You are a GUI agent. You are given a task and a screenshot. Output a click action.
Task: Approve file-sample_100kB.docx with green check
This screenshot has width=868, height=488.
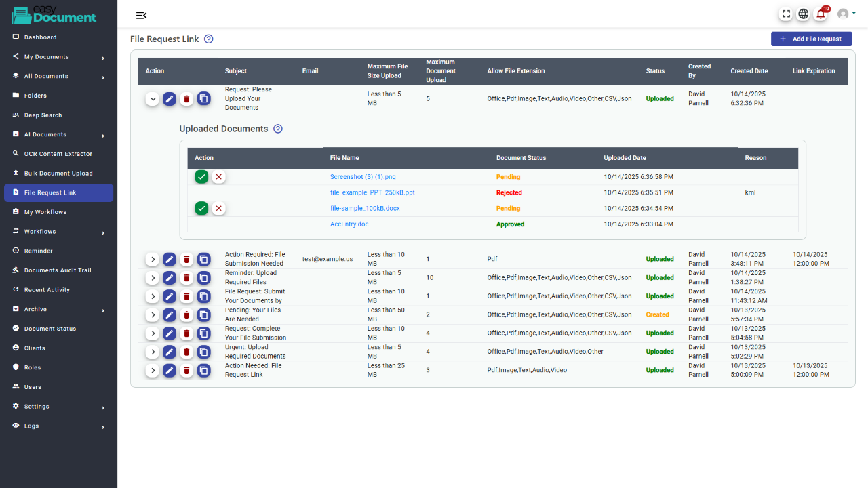[x=201, y=208]
